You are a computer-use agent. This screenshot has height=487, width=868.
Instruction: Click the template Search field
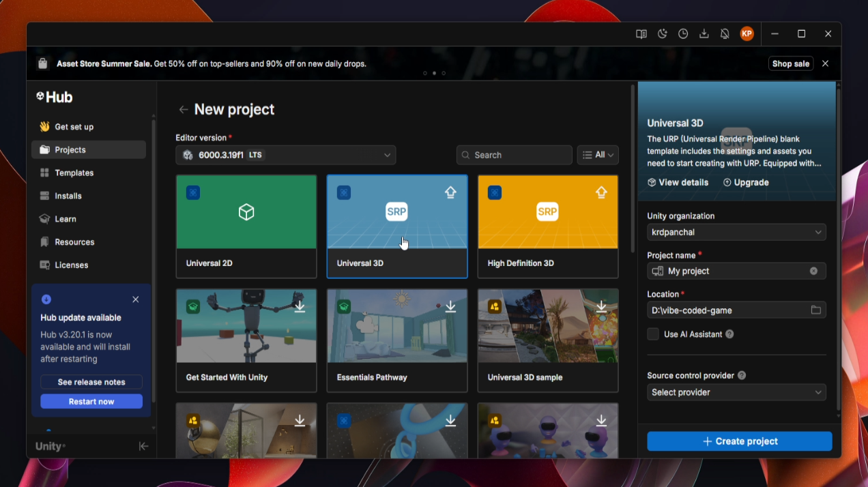click(x=515, y=155)
